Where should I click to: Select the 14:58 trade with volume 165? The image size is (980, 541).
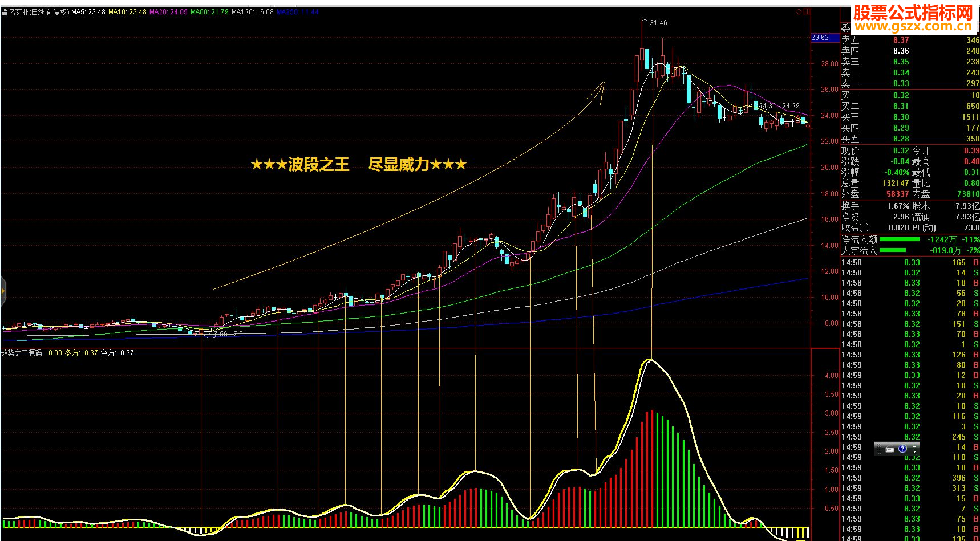910,262
